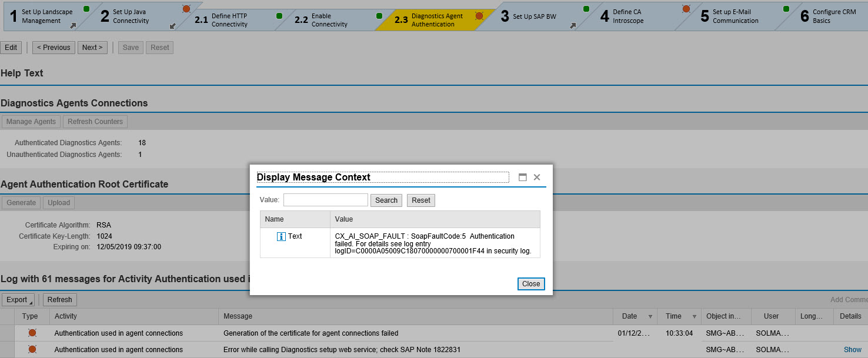Viewport: 868px width, 358px height.
Task: Click the toolbar Reset button next to Save
Action: (159, 48)
